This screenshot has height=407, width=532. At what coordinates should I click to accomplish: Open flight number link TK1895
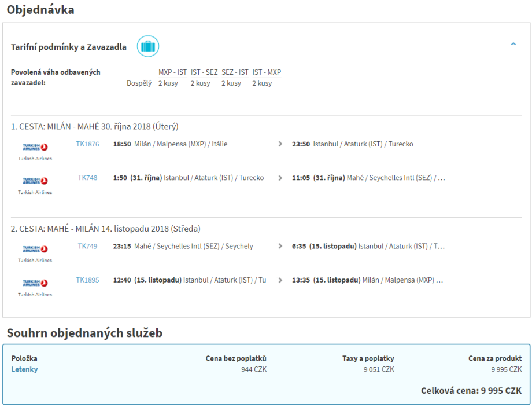88,280
